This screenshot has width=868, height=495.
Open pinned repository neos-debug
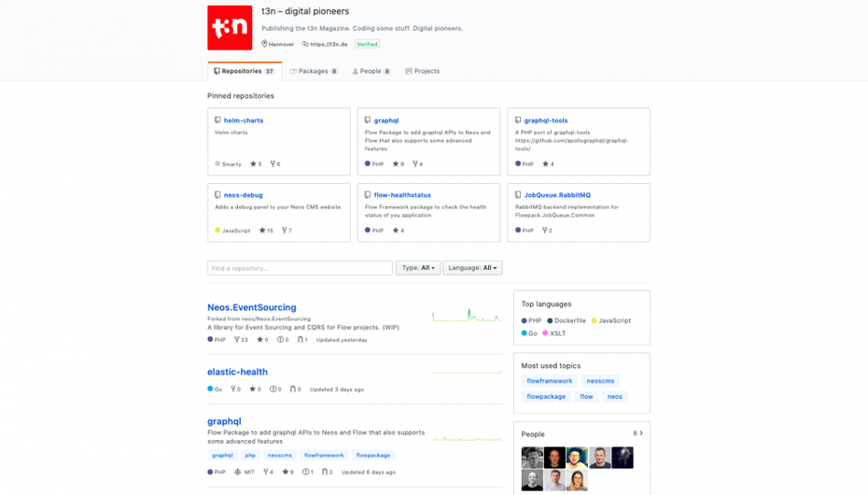[243, 195]
